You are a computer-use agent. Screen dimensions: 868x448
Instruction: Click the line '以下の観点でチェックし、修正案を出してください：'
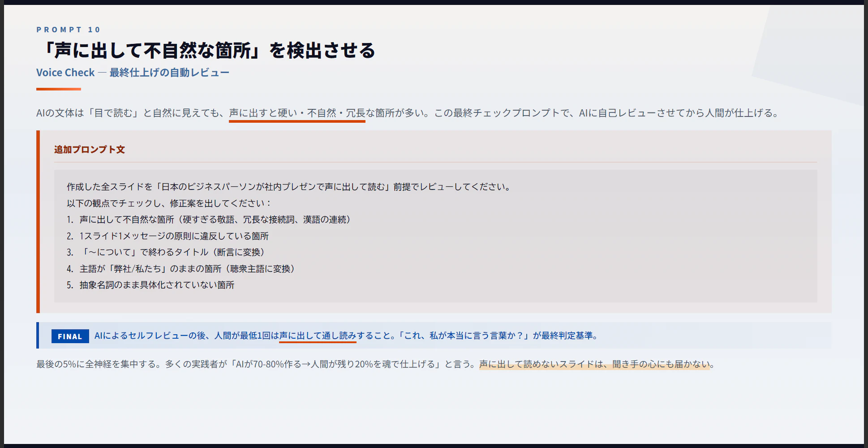tap(169, 203)
